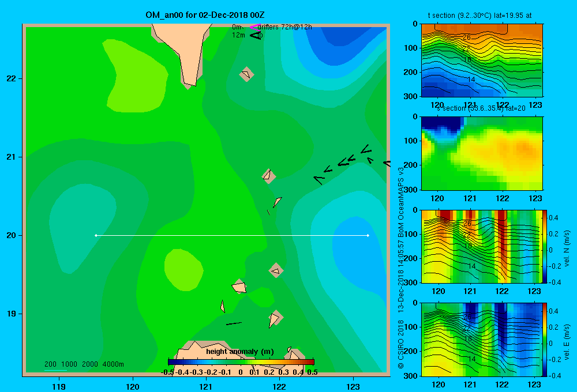Click the "vel. E (m/s)" axis label
577x392 pixels.
pos(567,342)
